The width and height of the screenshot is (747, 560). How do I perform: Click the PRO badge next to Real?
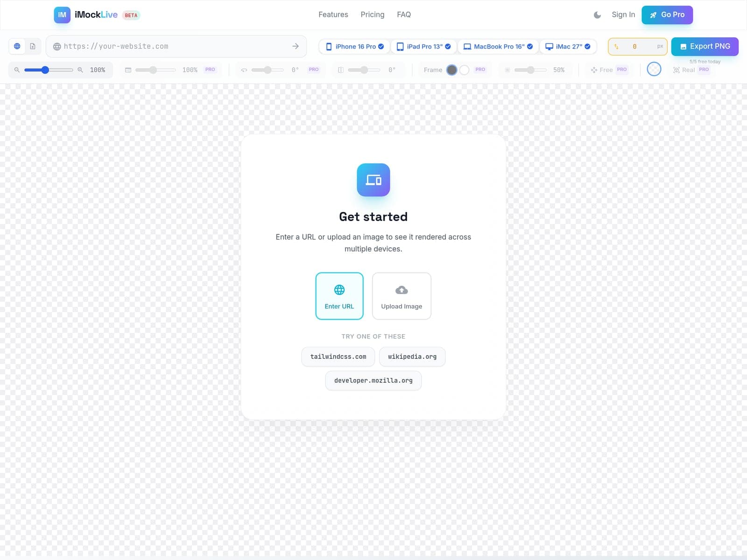click(704, 70)
